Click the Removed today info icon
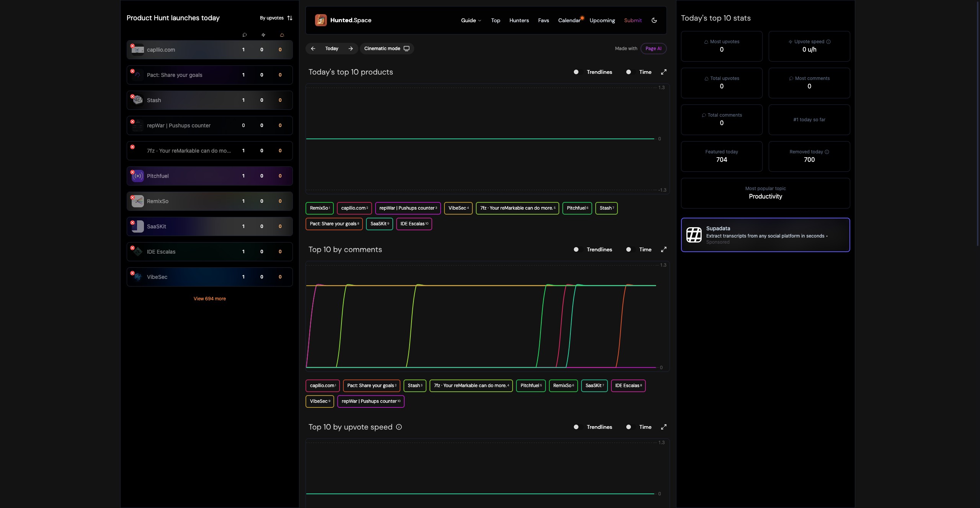 pyautogui.click(x=827, y=152)
